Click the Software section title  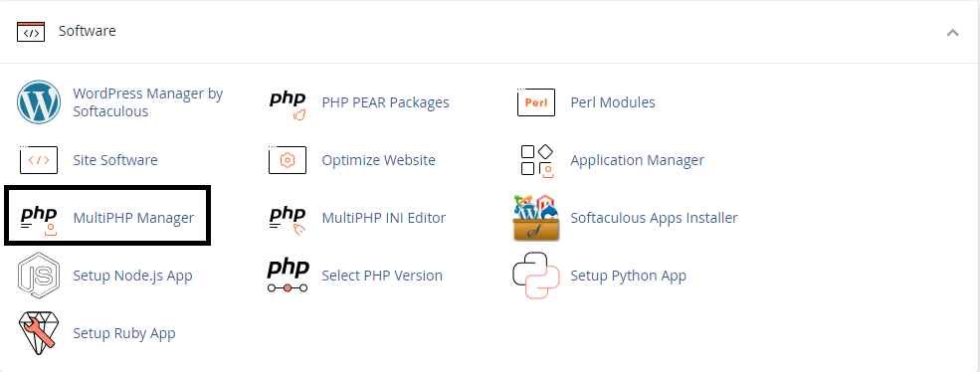(87, 31)
